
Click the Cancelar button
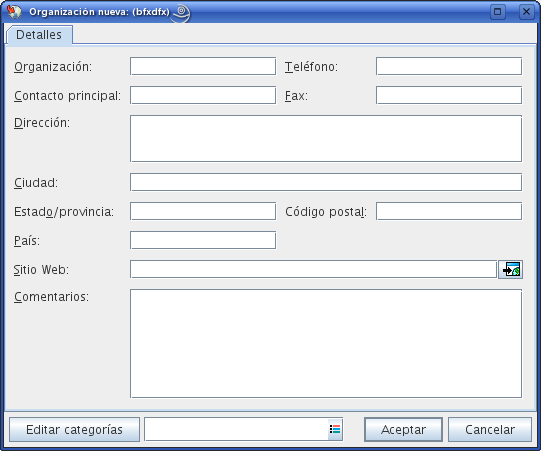click(x=490, y=430)
